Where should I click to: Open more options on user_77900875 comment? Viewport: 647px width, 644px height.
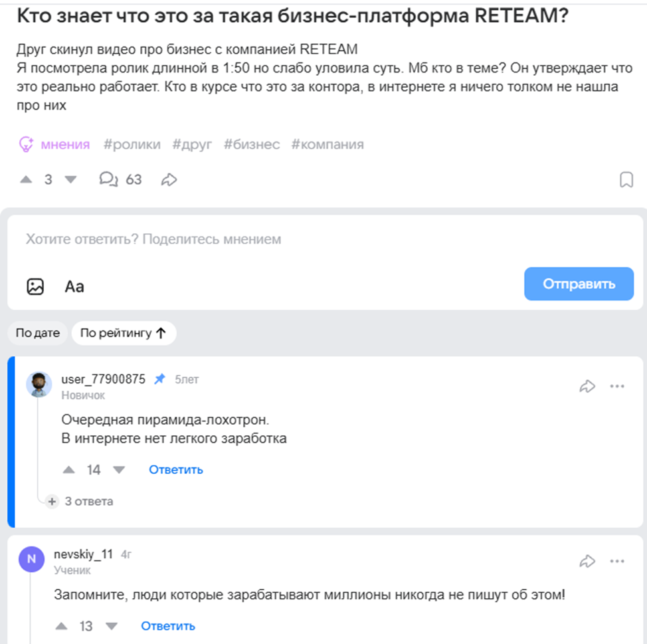click(617, 386)
